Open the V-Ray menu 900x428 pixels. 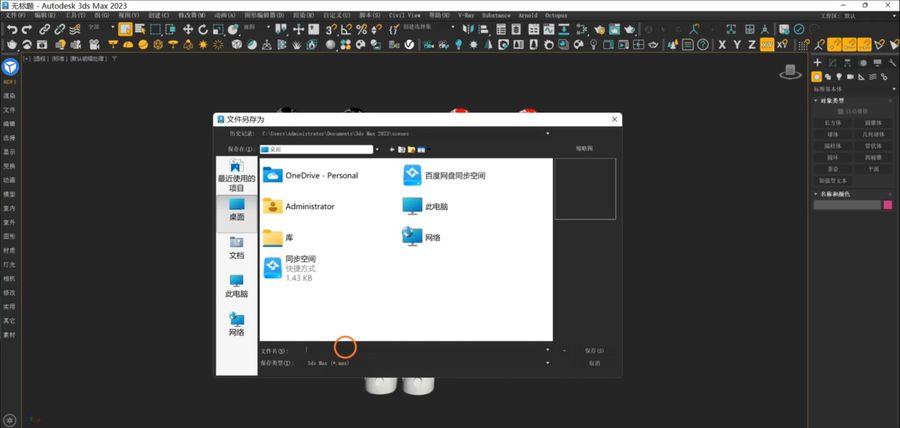(x=466, y=15)
